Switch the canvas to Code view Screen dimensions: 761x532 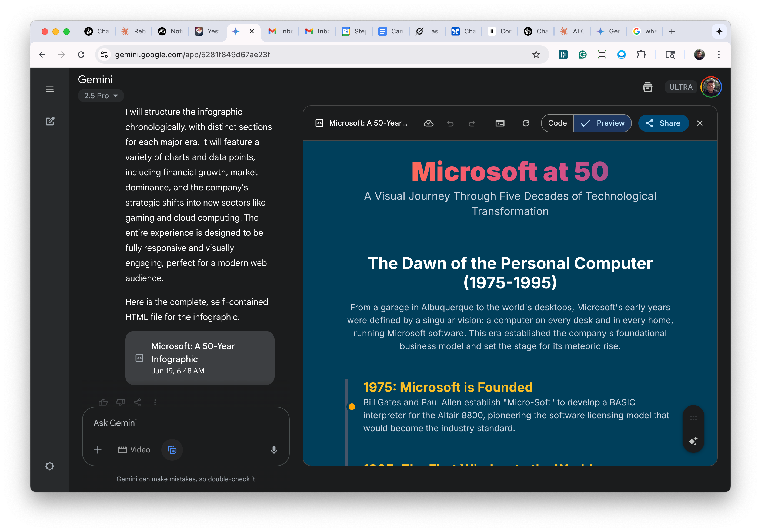point(557,123)
